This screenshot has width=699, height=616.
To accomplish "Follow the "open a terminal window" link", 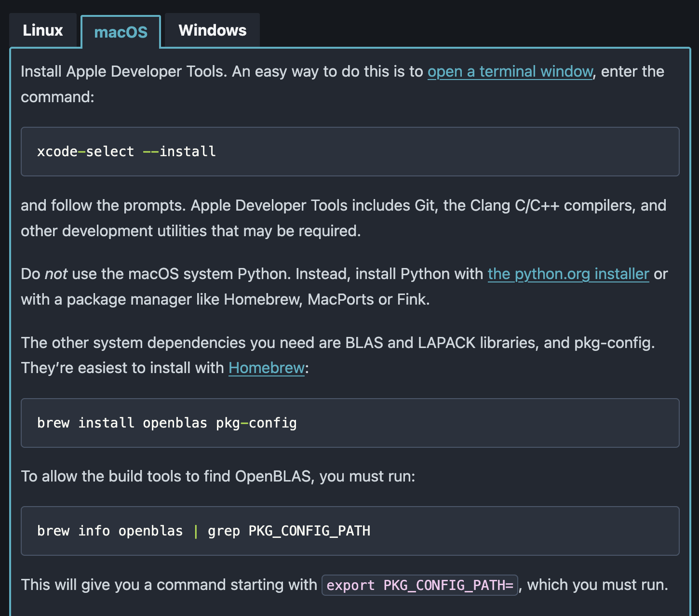I will point(510,71).
